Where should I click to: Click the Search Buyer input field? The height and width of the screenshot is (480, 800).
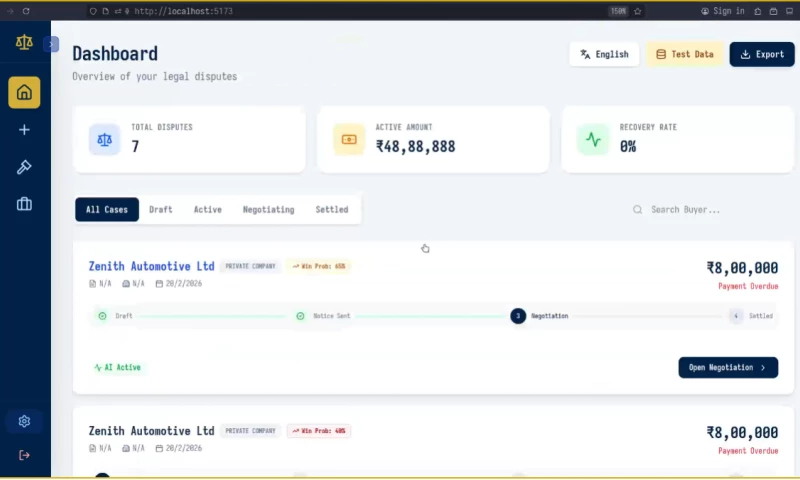[x=710, y=210]
